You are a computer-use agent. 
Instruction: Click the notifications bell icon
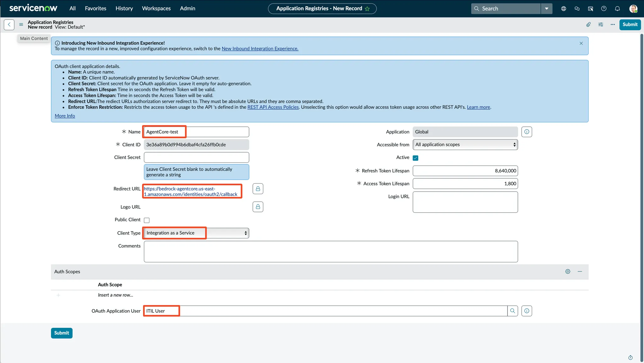click(x=617, y=8)
